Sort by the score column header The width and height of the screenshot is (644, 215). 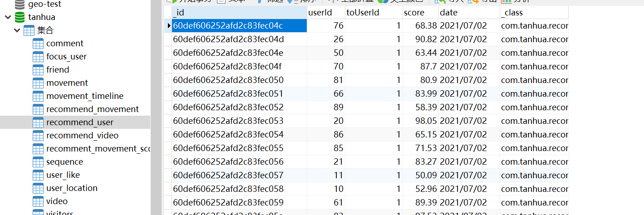click(421, 13)
